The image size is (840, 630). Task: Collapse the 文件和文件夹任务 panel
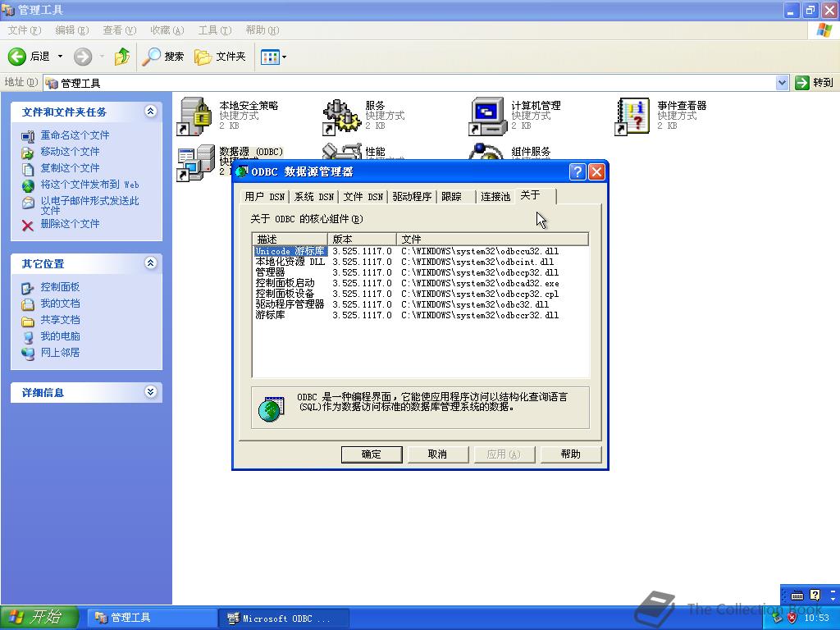click(151, 112)
